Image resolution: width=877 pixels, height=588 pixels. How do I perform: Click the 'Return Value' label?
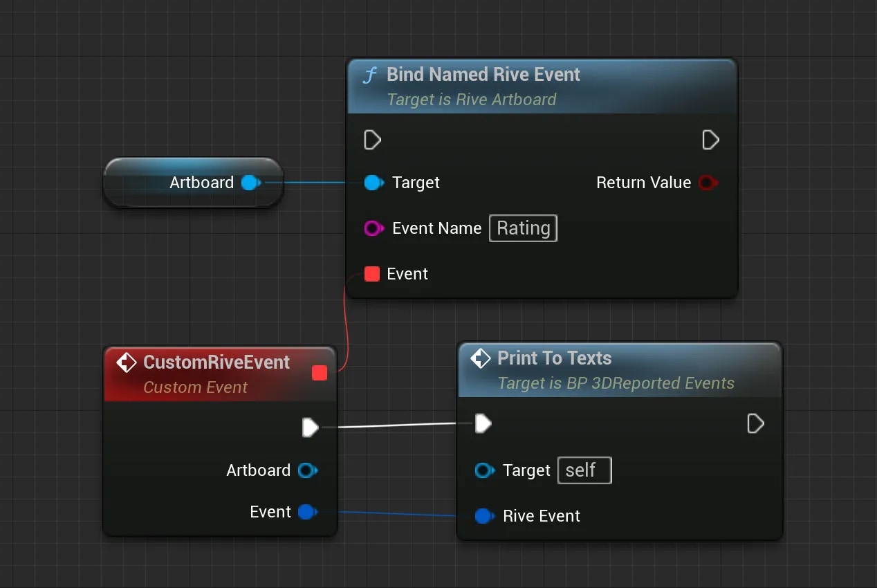pos(644,183)
